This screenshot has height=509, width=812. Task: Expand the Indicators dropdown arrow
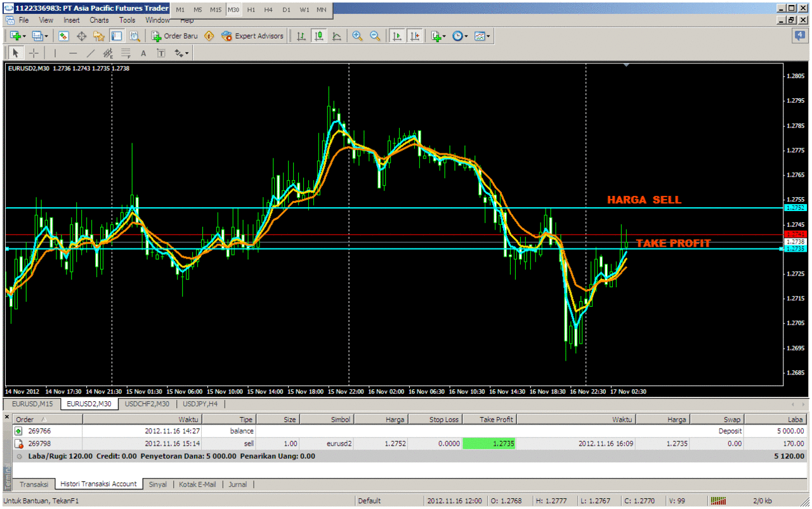click(445, 36)
